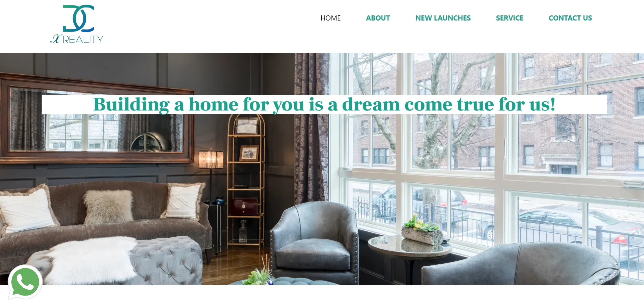Click the X REALITY logo text
Screen dimensions: 644x300
pyautogui.click(x=77, y=39)
